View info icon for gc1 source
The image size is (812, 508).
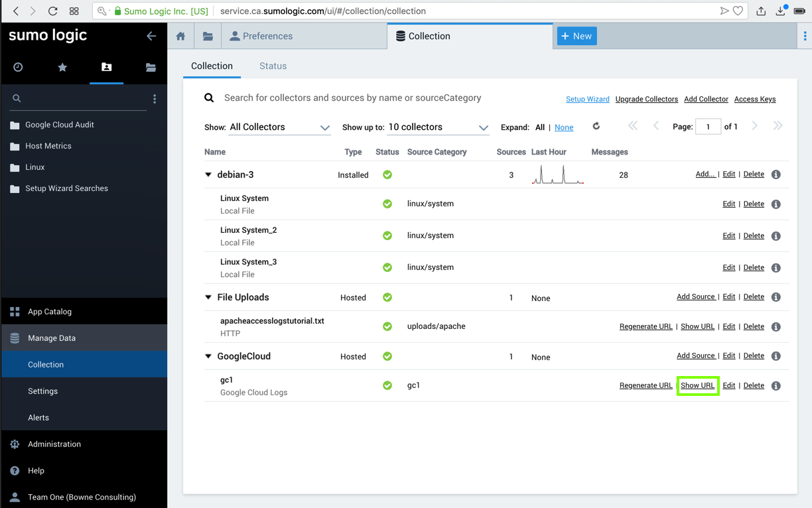[776, 386]
